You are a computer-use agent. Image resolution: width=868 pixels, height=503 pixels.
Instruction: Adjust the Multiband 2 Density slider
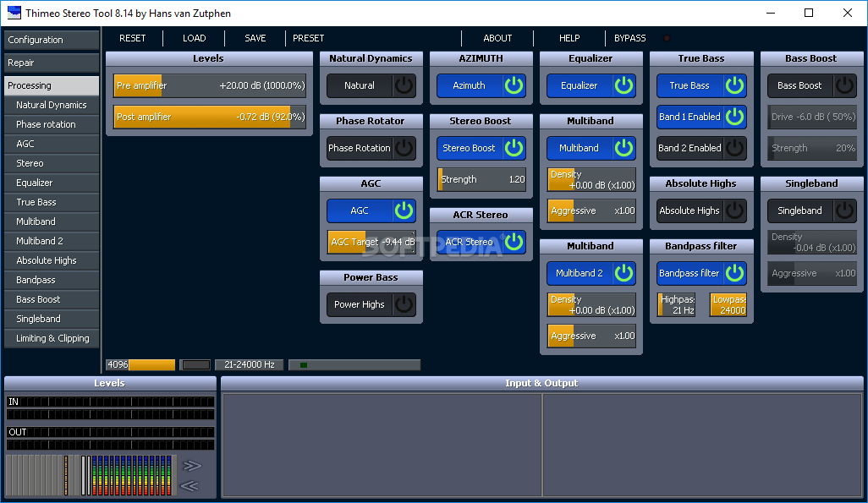click(591, 305)
